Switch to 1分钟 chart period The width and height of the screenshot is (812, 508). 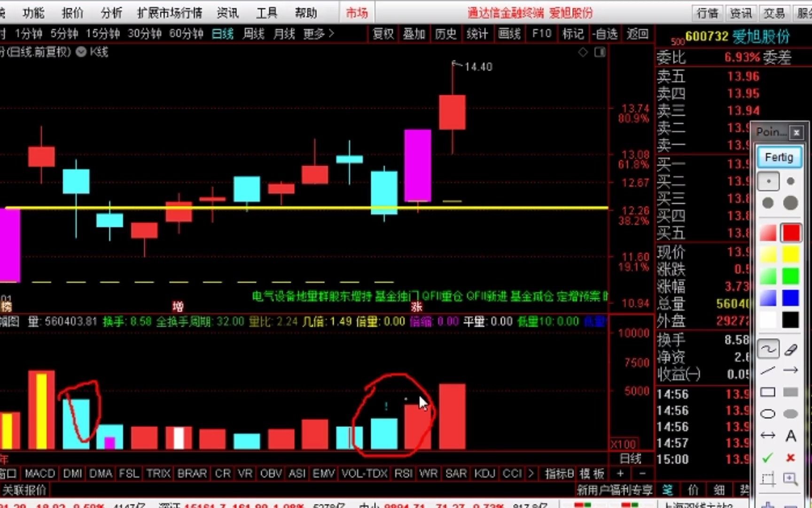coord(28,34)
